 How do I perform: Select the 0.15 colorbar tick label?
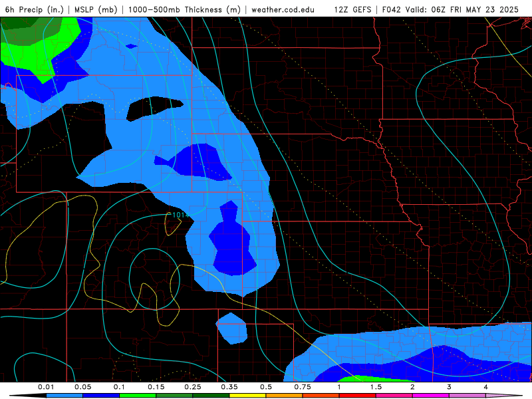click(x=156, y=387)
